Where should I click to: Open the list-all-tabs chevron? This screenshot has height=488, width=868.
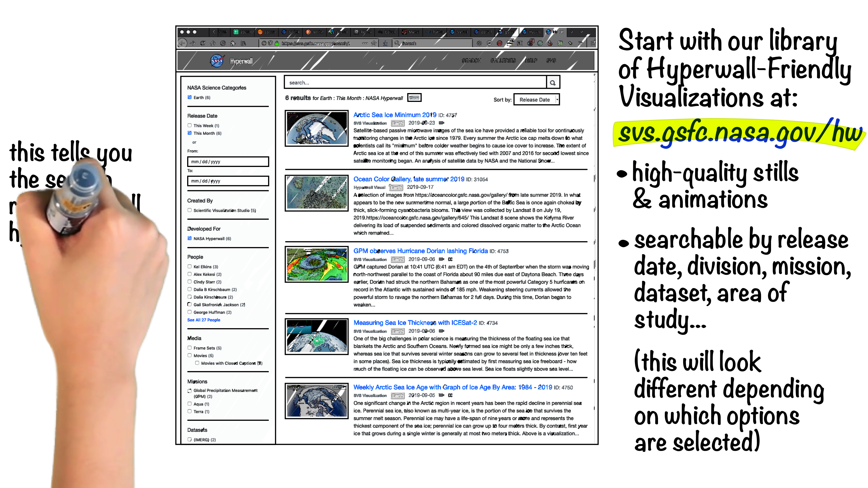(581, 32)
